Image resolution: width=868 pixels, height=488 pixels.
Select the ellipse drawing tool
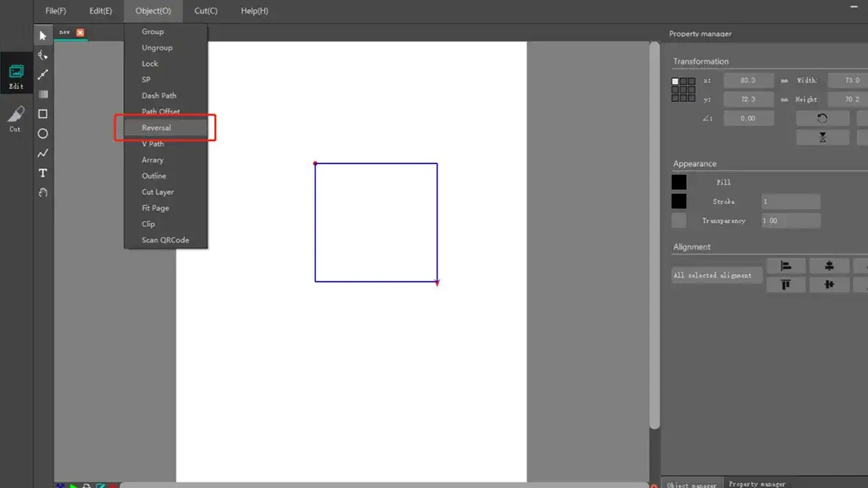[x=43, y=133]
